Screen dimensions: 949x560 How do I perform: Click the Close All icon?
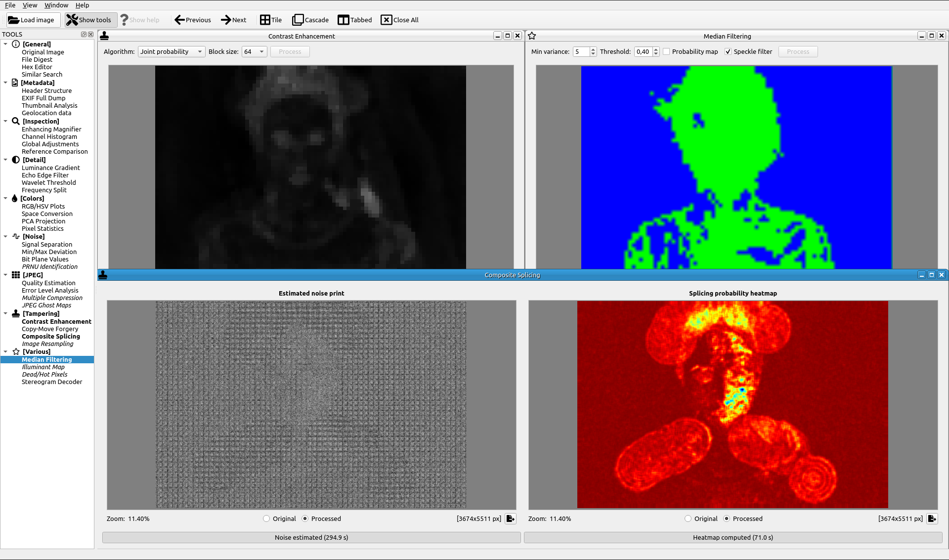(386, 20)
